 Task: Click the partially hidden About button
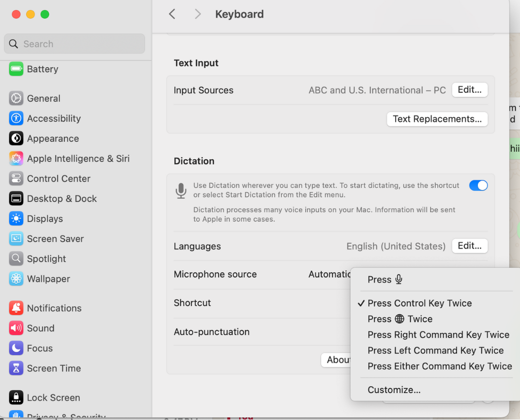(x=336, y=360)
